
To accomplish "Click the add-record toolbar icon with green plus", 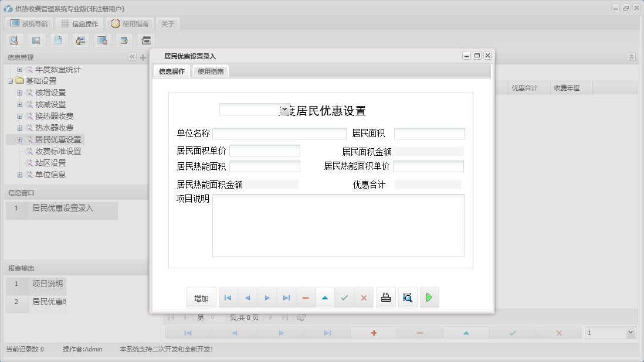I will (124, 40).
